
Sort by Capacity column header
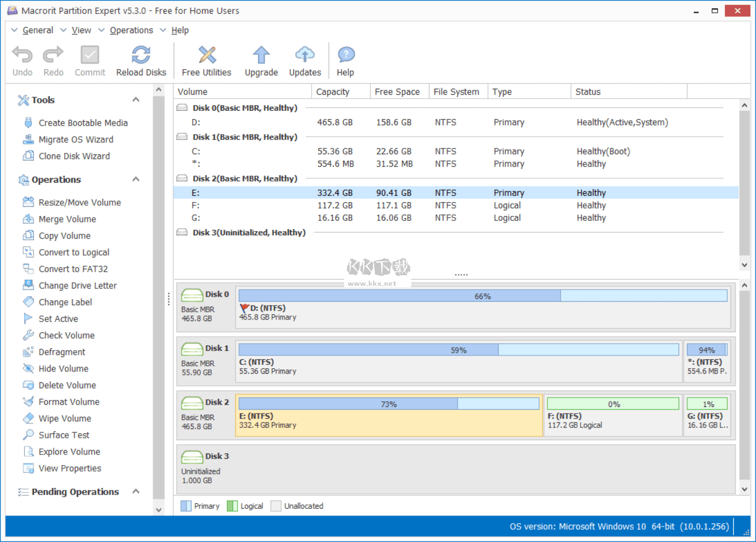340,92
